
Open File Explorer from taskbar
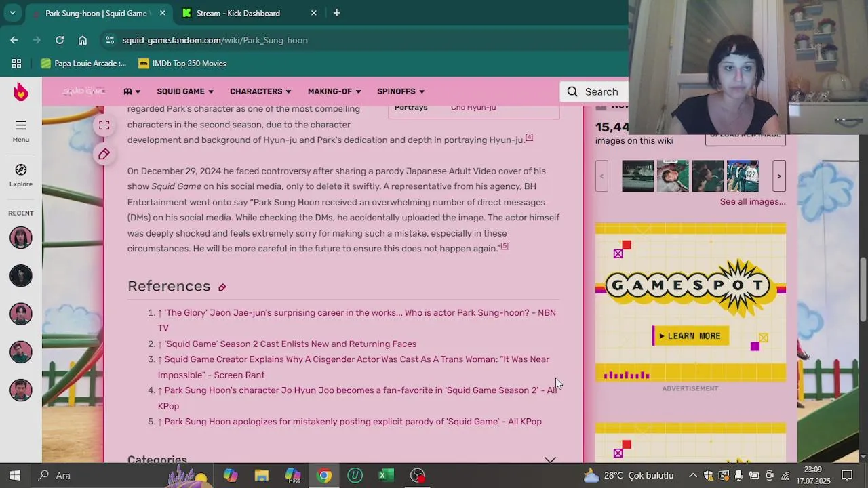(262, 476)
